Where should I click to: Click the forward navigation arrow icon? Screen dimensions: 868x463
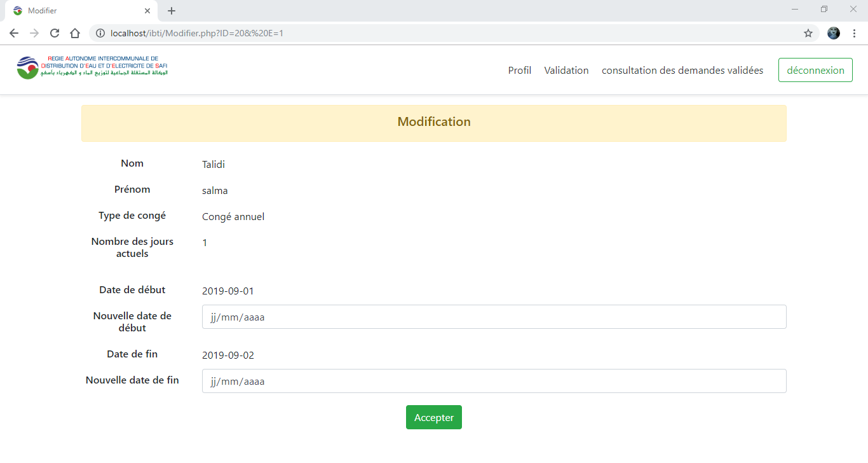[x=34, y=32]
